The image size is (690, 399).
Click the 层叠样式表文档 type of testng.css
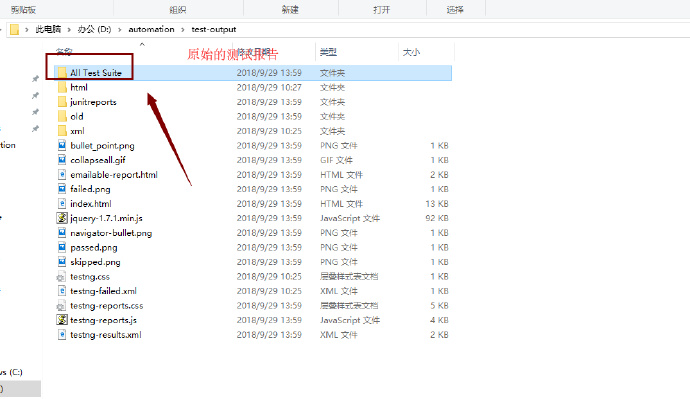(349, 276)
